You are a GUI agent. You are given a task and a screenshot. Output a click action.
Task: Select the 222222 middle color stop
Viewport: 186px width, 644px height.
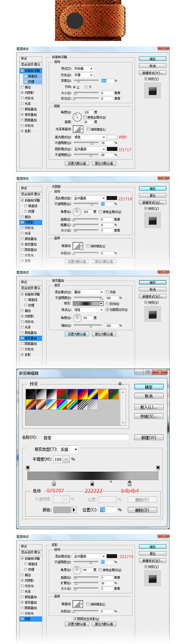[92, 483]
